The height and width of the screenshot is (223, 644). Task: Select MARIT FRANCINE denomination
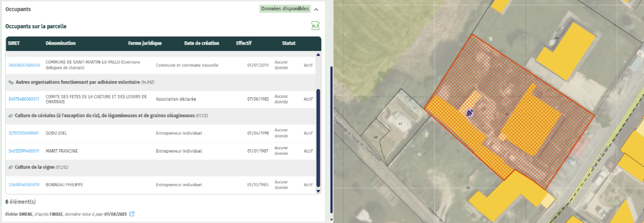[x=62, y=151]
